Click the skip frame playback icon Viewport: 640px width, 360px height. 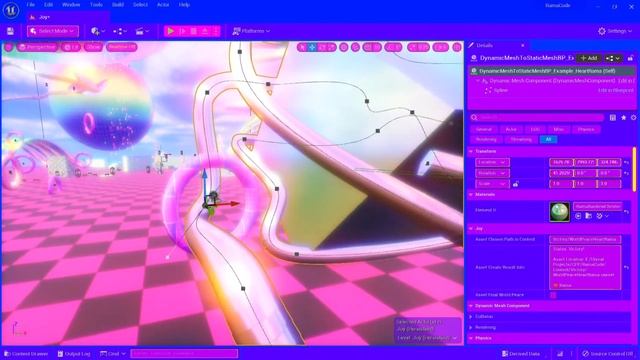click(x=182, y=31)
